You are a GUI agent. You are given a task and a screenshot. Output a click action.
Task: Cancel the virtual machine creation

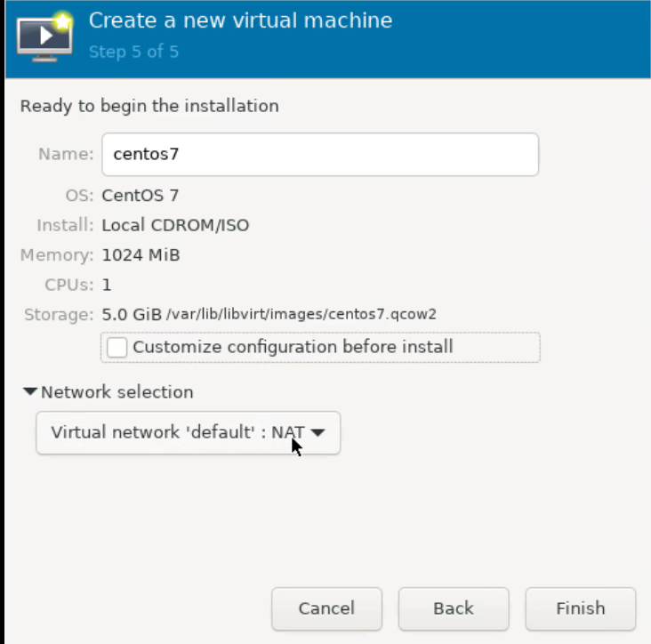pyautogui.click(x=326, y=608)
